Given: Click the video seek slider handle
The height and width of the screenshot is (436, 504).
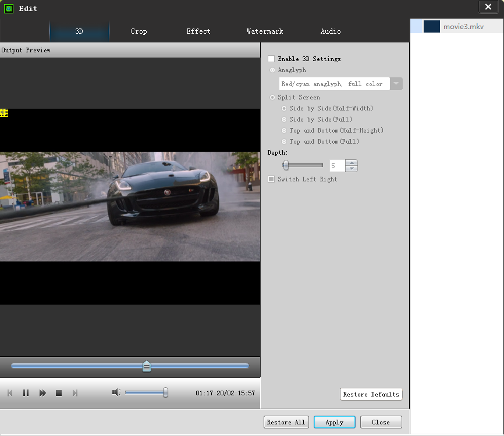Looking at the screenshot, I should tap(147, 366).
